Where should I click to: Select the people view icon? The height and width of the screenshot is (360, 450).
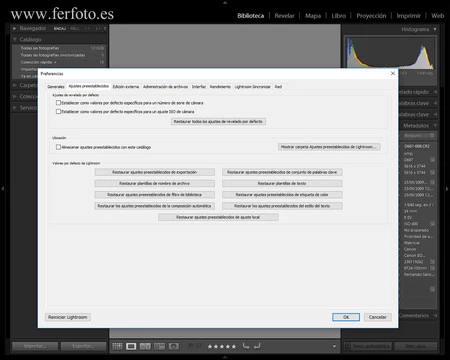coord(174,346)
